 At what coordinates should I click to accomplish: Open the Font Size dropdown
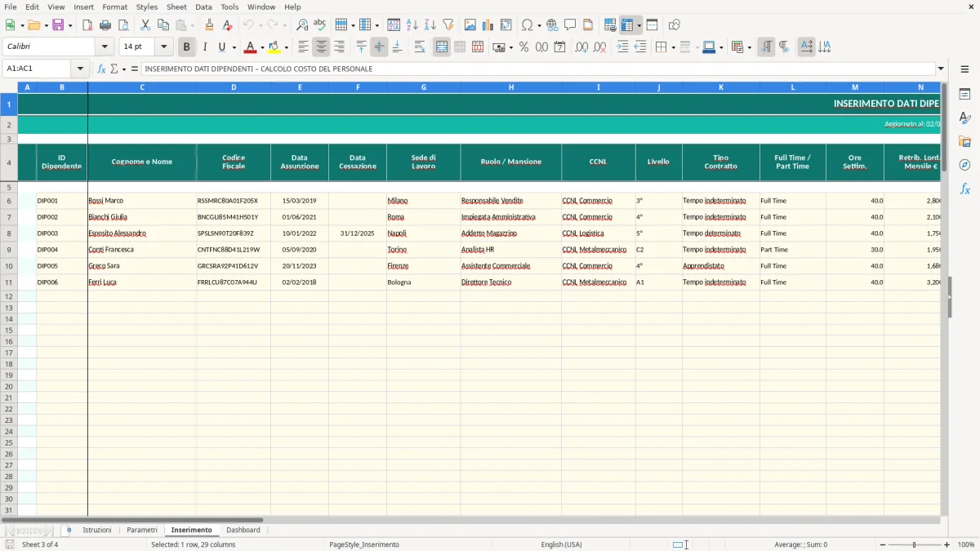coord(163,47)
